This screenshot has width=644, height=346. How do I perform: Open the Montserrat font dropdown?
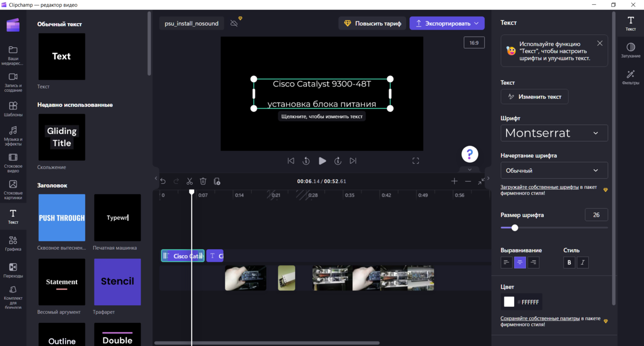[x=554, y=133]
